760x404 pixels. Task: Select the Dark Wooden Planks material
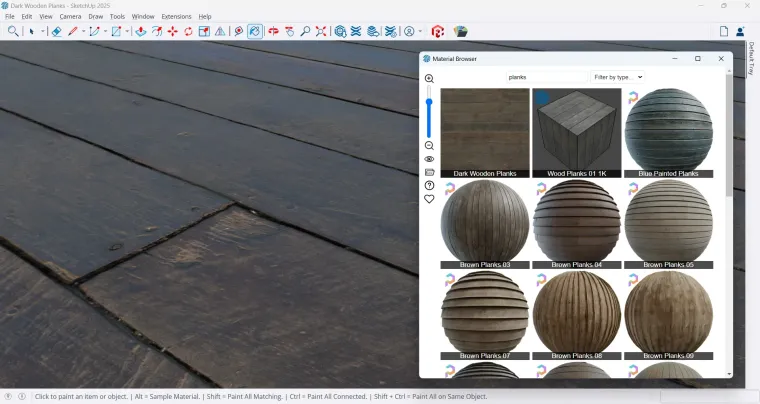pos(485,132)
